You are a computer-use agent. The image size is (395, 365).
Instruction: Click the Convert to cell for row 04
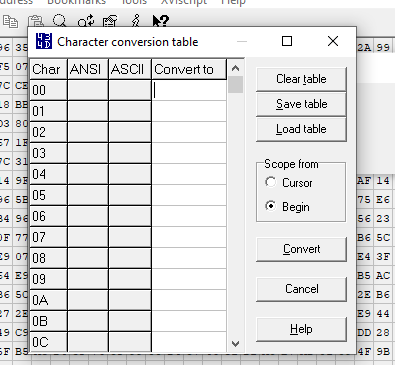pos(189,174)
